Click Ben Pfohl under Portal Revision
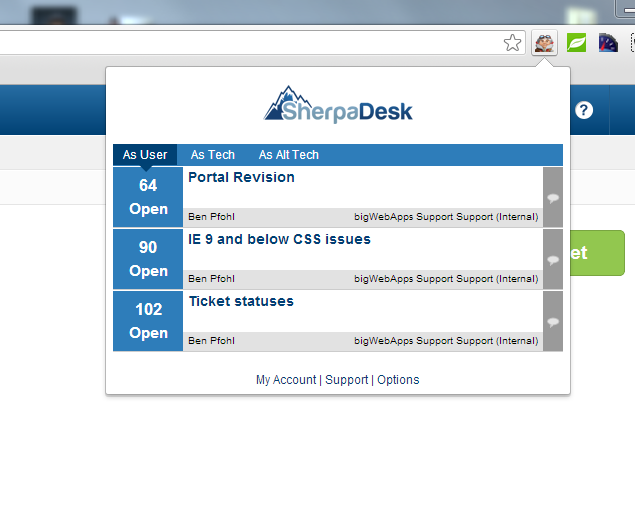The width and height of the screenshot is (635, 505). (211, 217)
